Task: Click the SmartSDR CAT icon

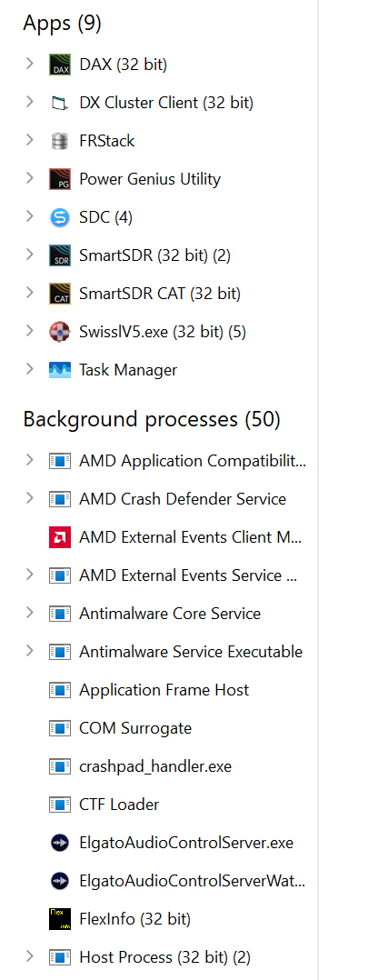Action: (x=60, y=294)
